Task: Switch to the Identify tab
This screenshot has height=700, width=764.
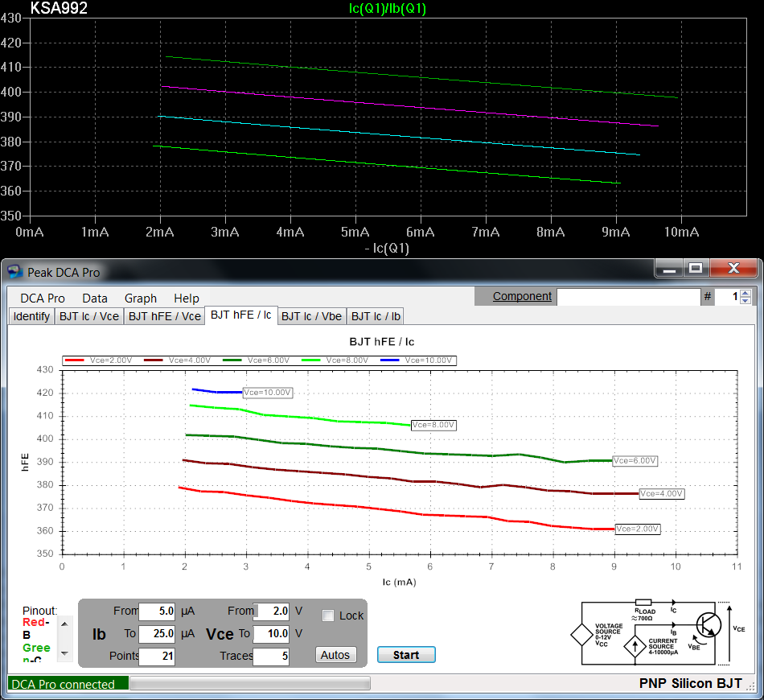Action: pyautogui.click(x=31, y=316)
